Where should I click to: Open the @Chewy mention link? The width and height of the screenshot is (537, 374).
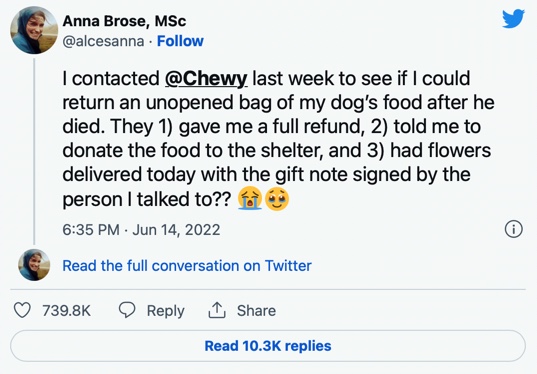click(206, 79)
